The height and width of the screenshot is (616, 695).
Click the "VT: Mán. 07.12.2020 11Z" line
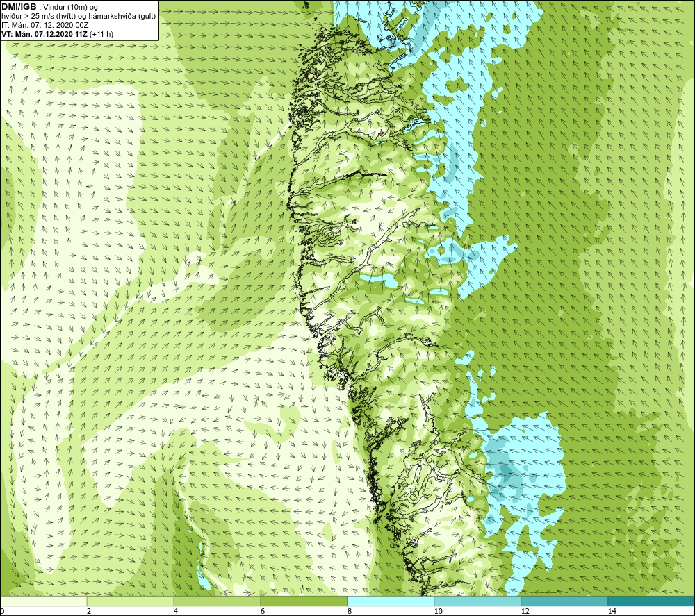pyautogui.click(x=44, y=34)
